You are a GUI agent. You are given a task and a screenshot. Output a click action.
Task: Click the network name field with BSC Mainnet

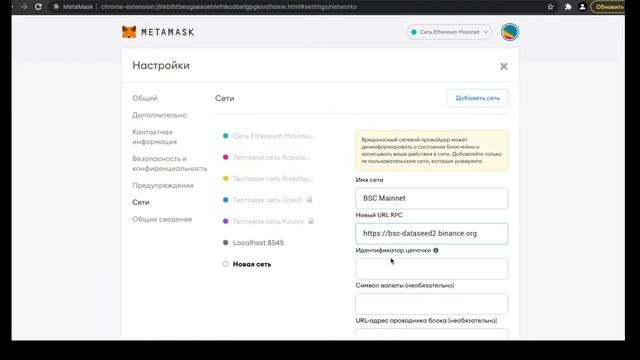click(432, 198)
